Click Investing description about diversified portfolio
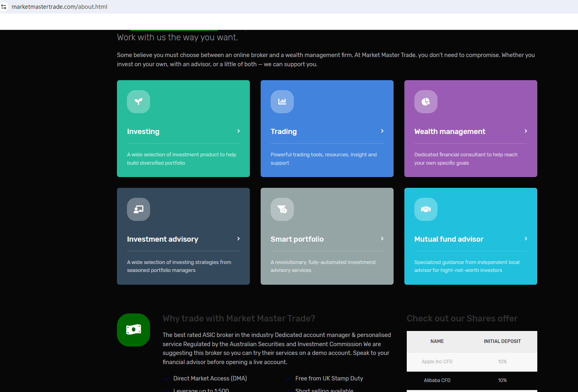The image size is (578, 392). (182, 159)
